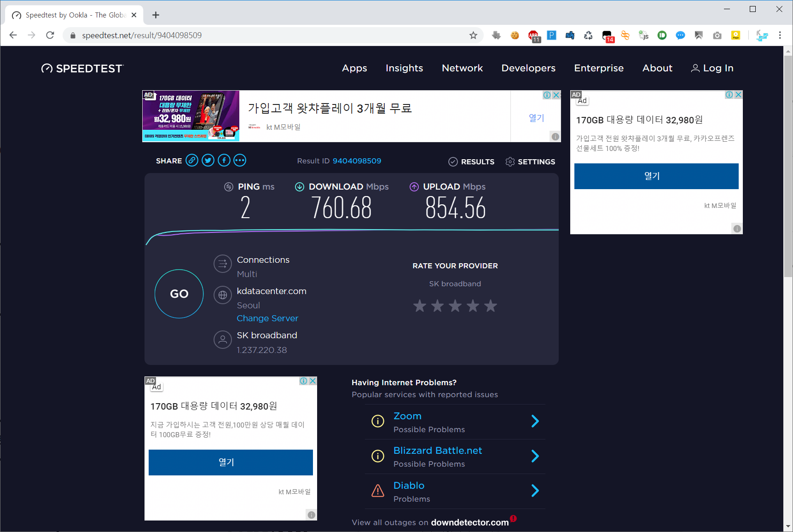Click scroll down arrow of scrollbar
Screen dimensions: 793x532
[x=788, y=526]
